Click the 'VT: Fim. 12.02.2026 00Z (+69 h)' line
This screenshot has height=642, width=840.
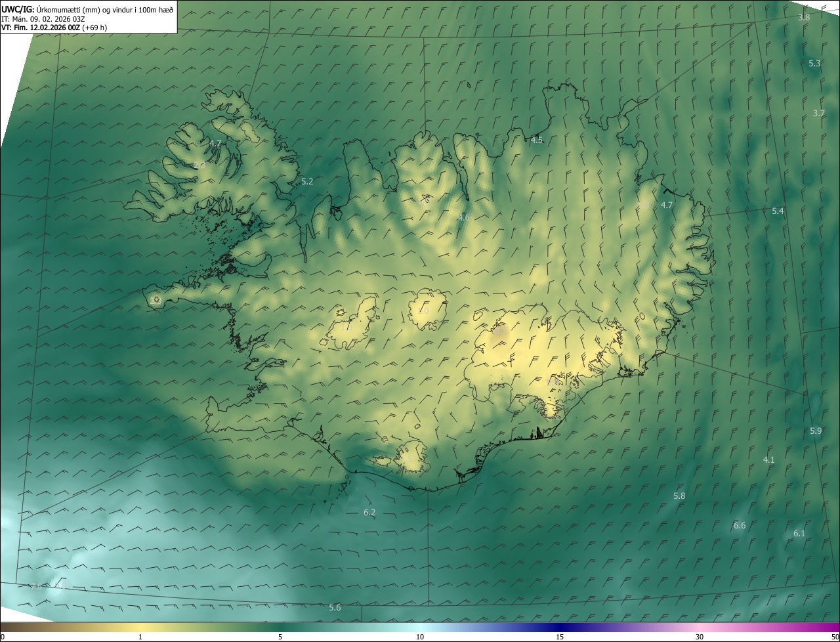54,28
